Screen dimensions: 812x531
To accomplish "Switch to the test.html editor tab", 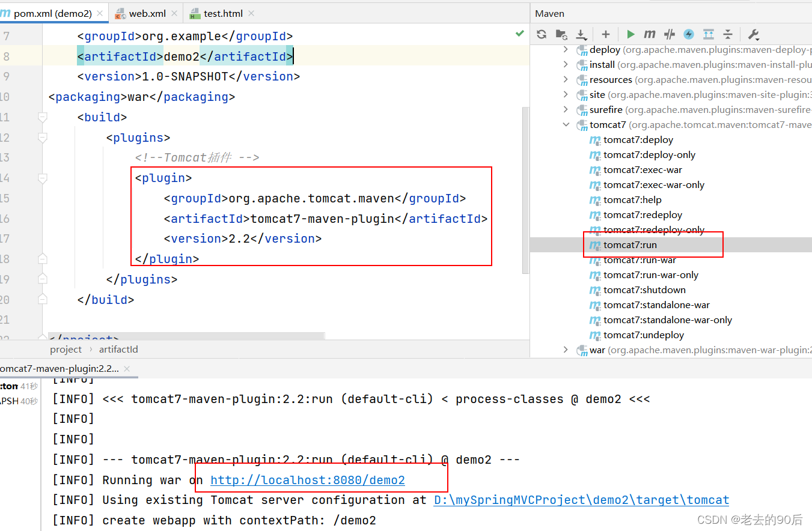I will pos(222,13).
